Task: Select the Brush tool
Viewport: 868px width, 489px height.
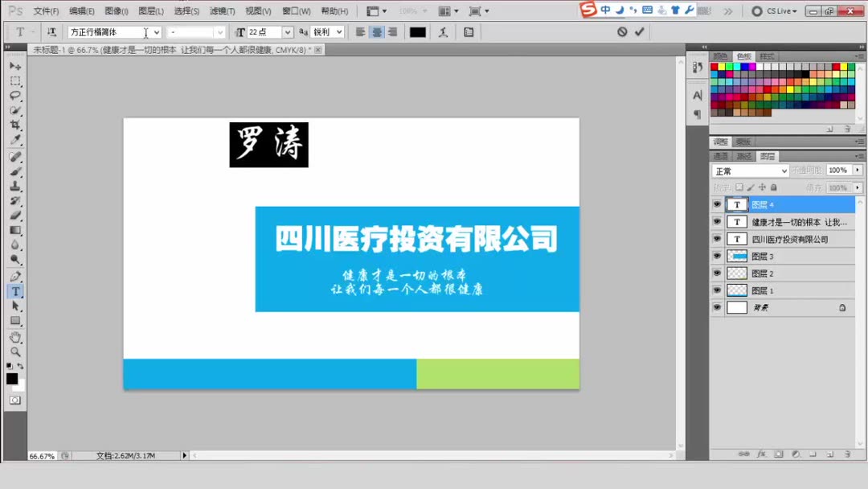Action: coord(15,171)
